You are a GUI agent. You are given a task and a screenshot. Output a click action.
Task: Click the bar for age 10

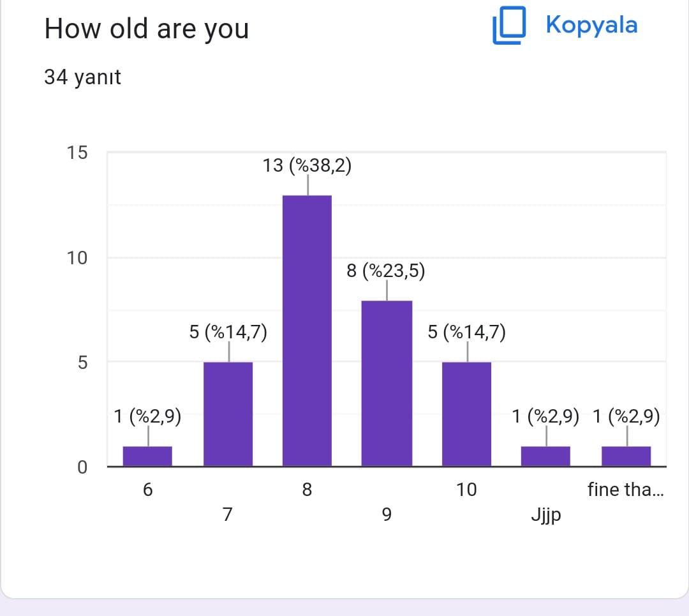(x=466, y=414)
